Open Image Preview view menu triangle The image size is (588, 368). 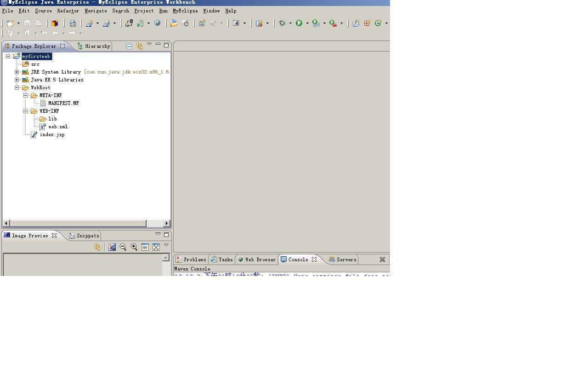tap(166, 245)
